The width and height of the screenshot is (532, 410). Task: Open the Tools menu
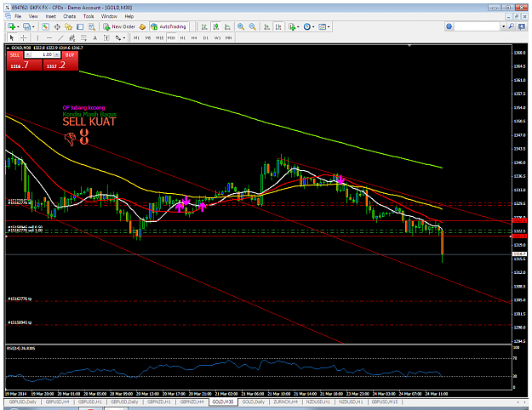[x=89, y=16]
